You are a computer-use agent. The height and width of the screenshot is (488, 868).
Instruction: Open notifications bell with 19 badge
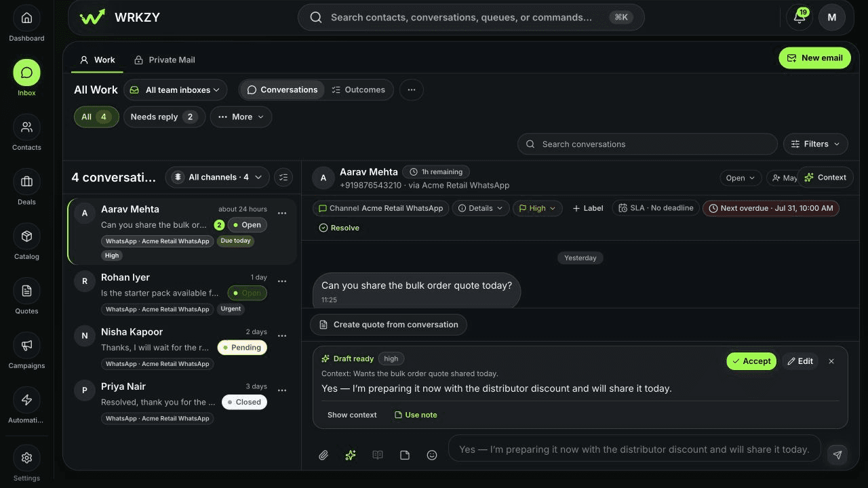coord(800,18)
